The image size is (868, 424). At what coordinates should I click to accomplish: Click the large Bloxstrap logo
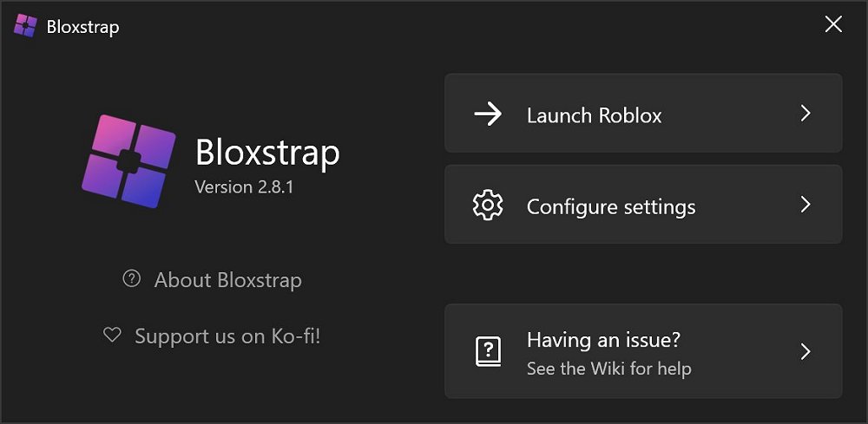pos(127,162)
